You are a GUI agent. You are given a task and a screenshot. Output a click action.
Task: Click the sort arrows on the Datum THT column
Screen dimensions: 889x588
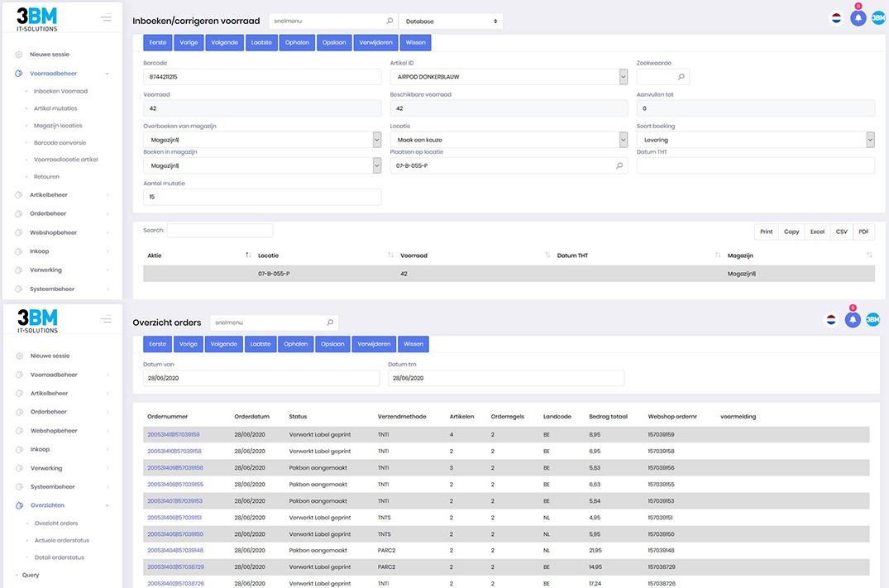coord(718,256)
